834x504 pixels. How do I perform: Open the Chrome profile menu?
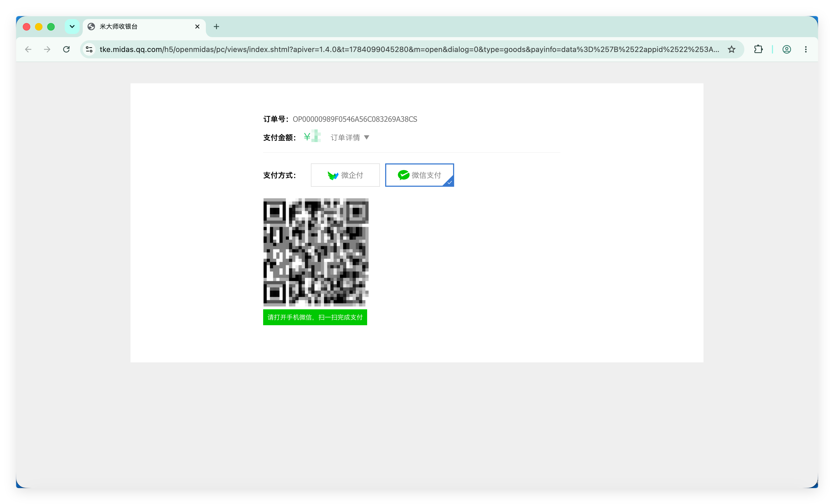coord(787,49)
